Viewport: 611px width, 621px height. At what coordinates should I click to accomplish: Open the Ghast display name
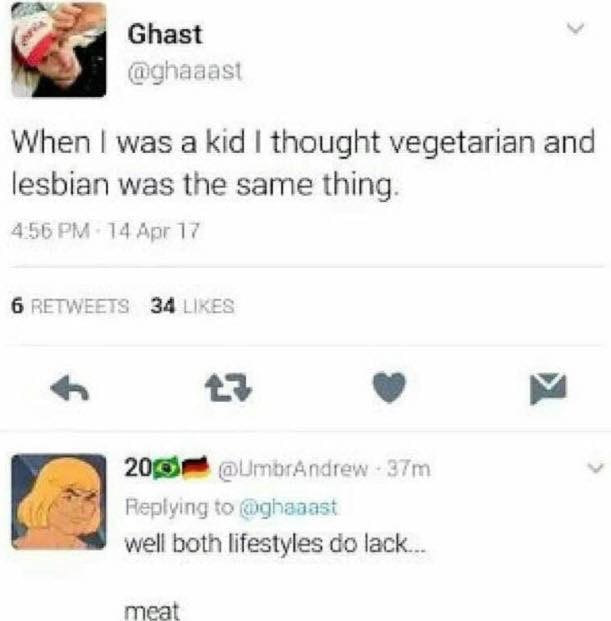(x=165, y=34)
